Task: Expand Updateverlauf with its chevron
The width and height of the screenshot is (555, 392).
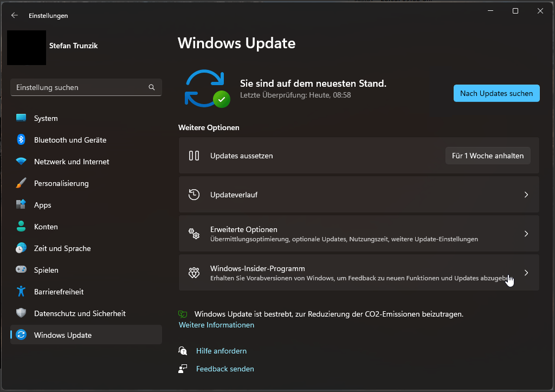Action: [x=526, y=195]
